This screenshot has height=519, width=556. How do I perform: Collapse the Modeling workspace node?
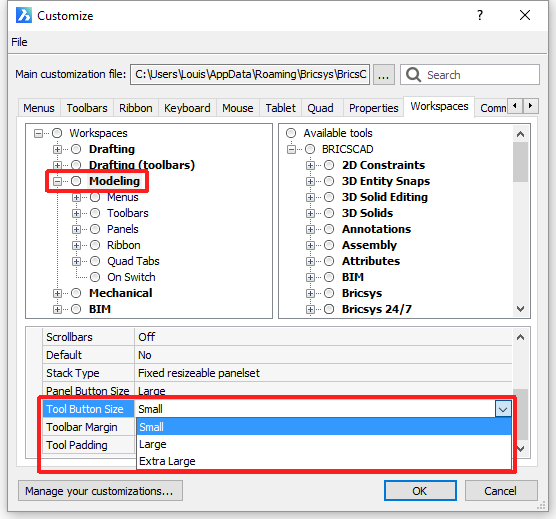tap(57, 182)
